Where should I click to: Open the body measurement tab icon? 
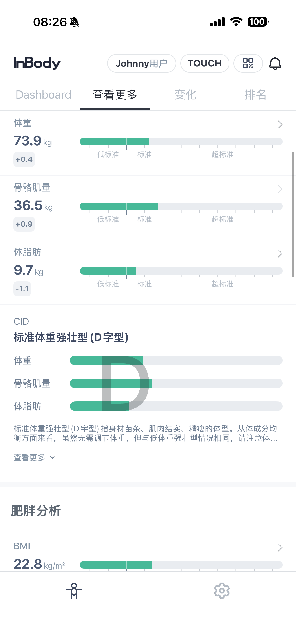point(74,591)
